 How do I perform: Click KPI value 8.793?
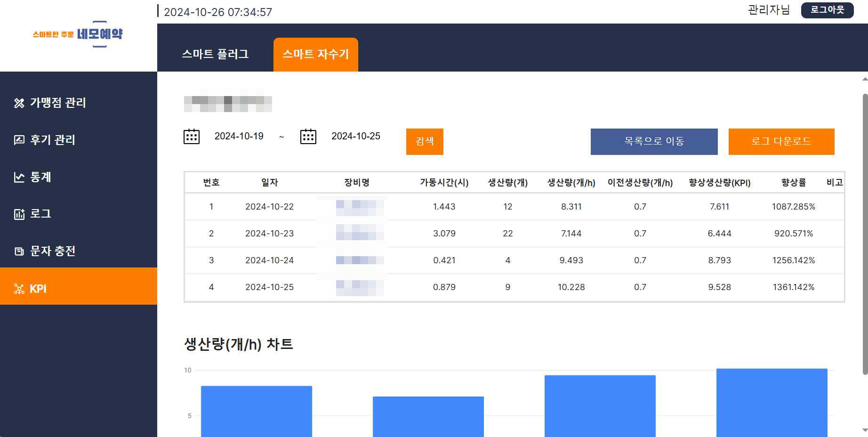720,260
